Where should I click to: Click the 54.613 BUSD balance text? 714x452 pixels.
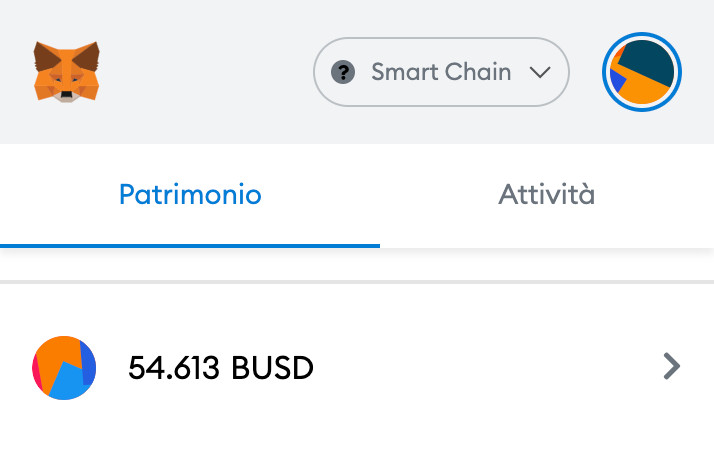[x=221, y=368]
